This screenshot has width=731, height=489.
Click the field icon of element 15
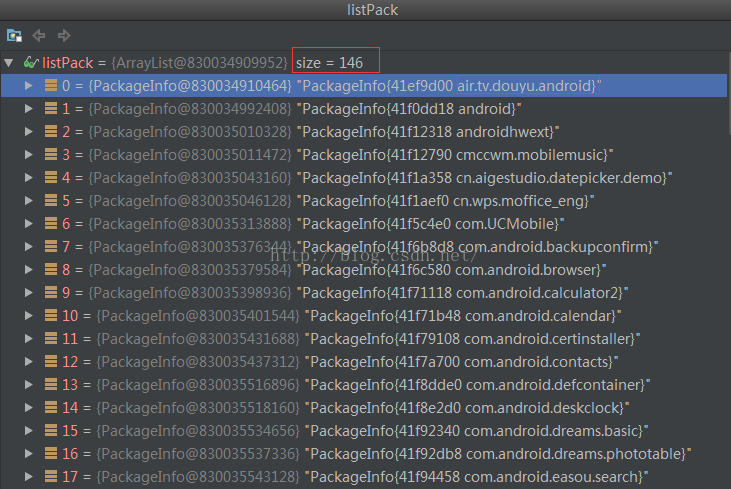pos(51,430)
